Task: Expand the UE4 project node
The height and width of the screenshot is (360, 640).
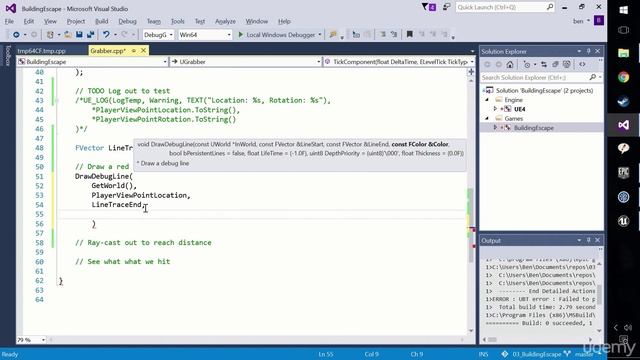Action: click(495, 109)
